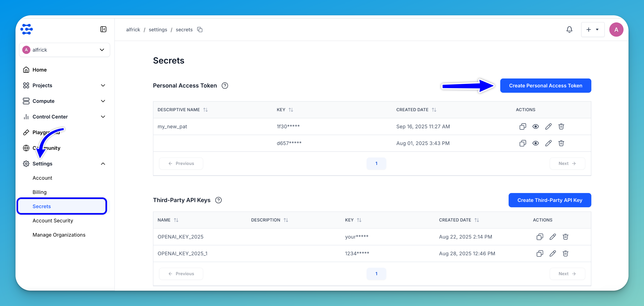Click Create Third-Party API Key button
The image size is (644, 306).
[x=550, y=200]
